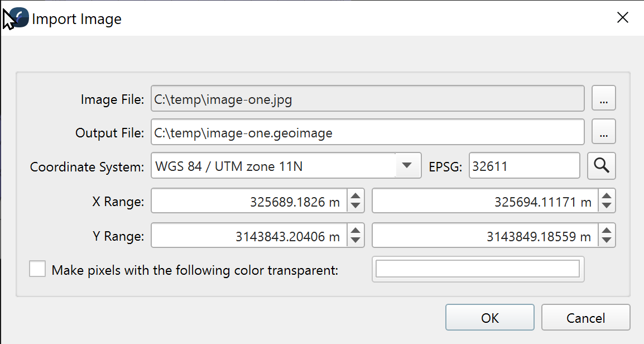Decrease the X Range minimum value
The image size is (644, 344).
pyautogui.click(x=355, y=206)
